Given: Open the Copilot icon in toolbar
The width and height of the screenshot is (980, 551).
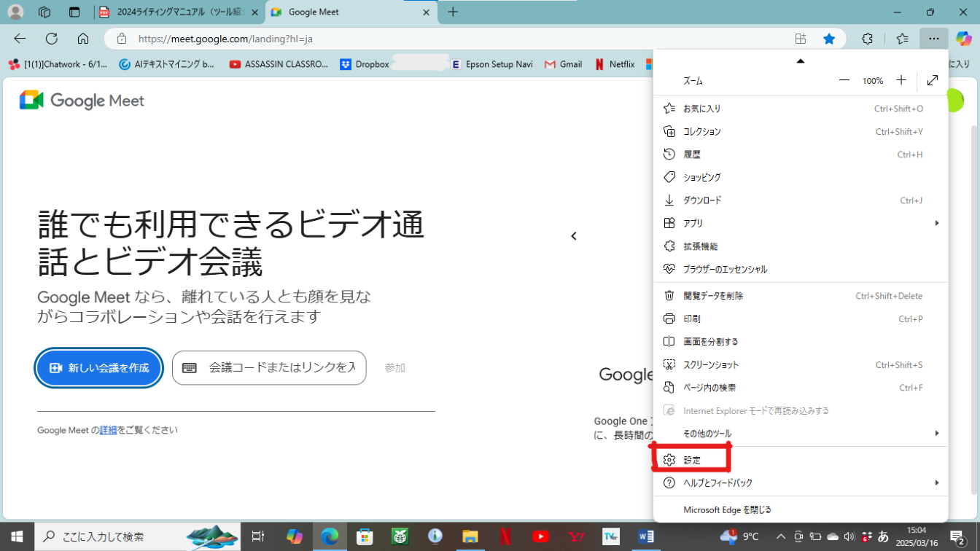Looking at the screenshot, I should pos(964,39).
